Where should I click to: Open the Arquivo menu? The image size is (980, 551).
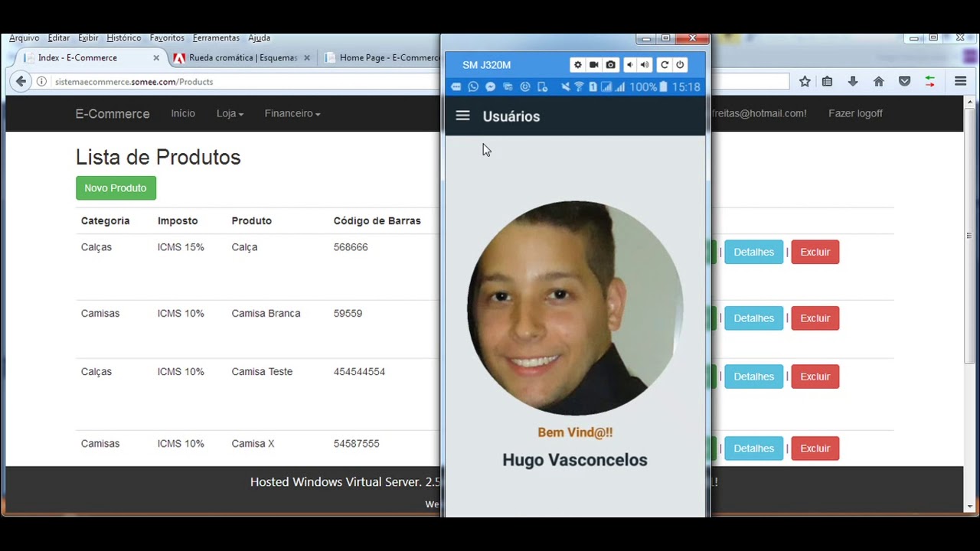(24, 37)
